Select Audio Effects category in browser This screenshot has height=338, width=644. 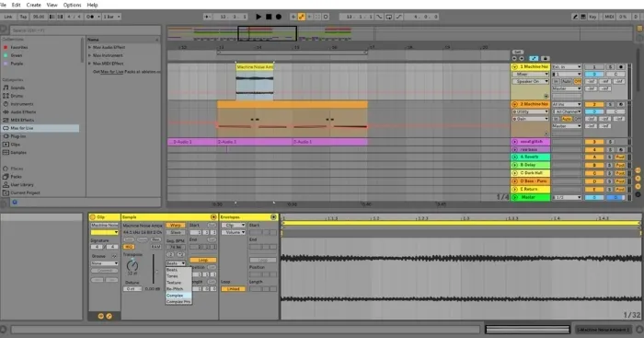pos(23,111)
